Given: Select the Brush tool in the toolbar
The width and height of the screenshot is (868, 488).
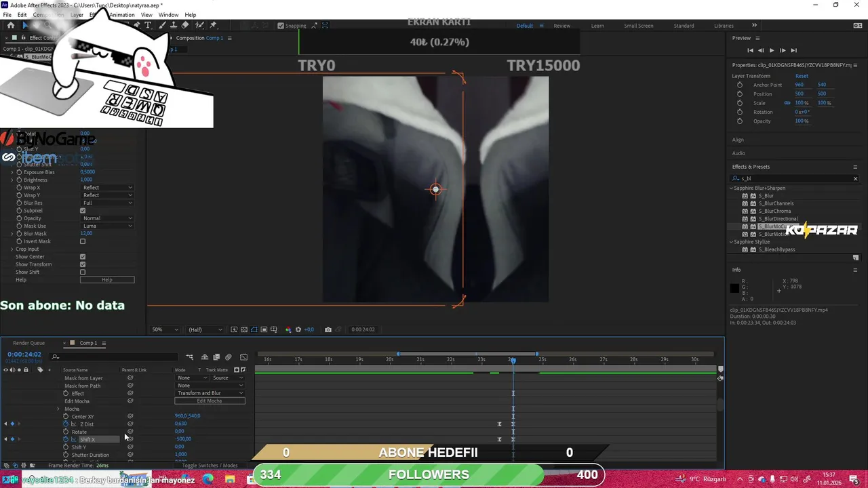Looking at the screenshot, I should (x=161, y=26).
